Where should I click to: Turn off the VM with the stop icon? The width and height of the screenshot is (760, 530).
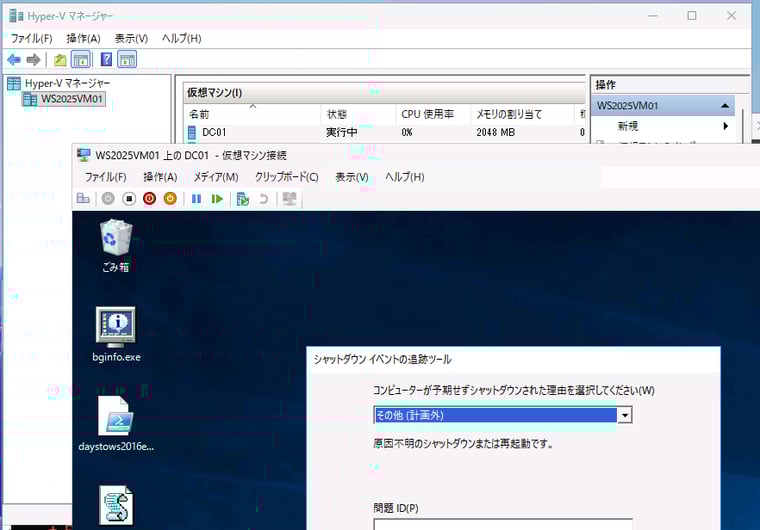pos(129,199)
